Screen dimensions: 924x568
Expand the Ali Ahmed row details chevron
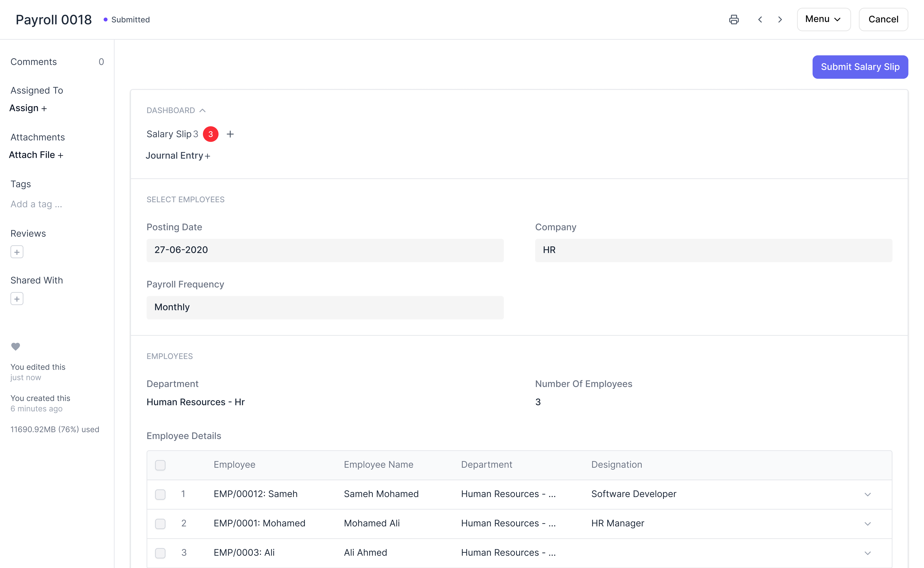(x=868, y=553)
